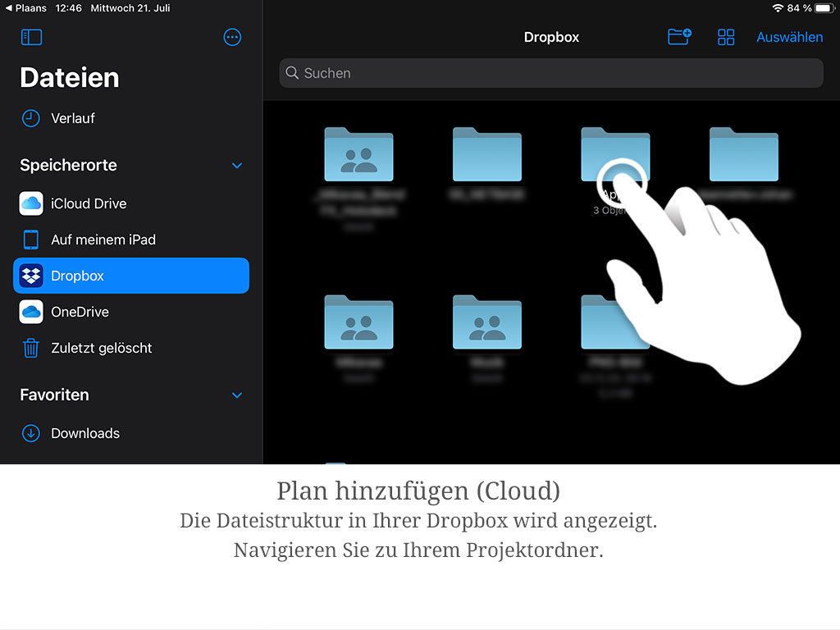Click the Dateien heading
Image resolution: width=840 pixels, height=630 pixels.
(x=70, y=78)
